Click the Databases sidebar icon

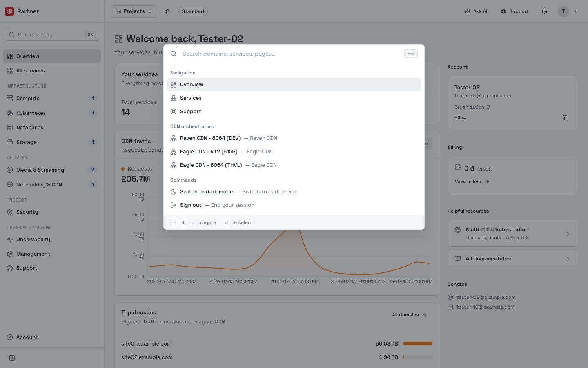click(x=10, y=128)
